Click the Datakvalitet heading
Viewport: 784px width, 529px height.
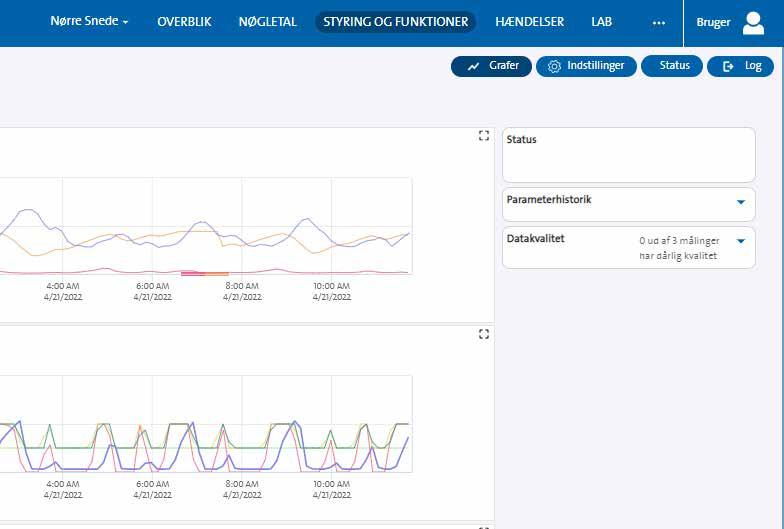535,238
